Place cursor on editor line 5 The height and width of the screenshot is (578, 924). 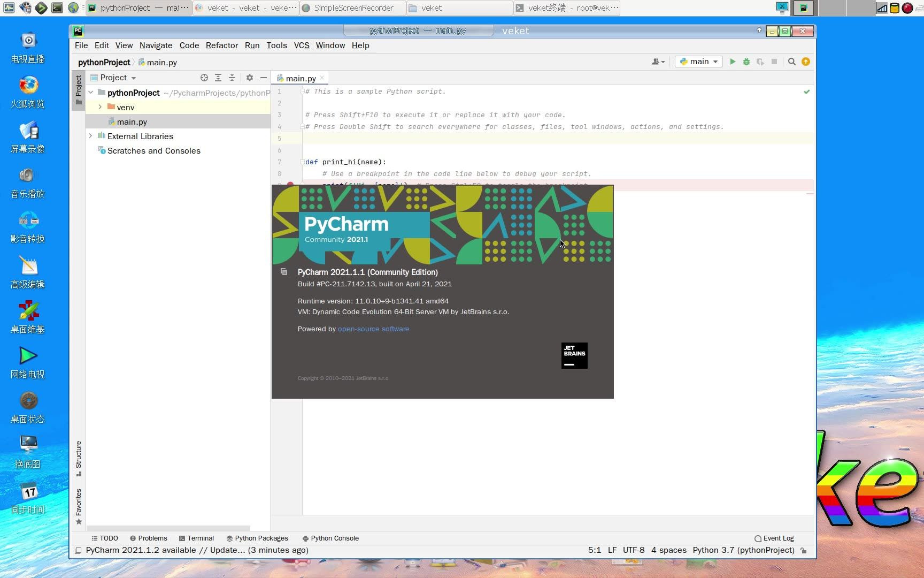[x=558, y=139]
